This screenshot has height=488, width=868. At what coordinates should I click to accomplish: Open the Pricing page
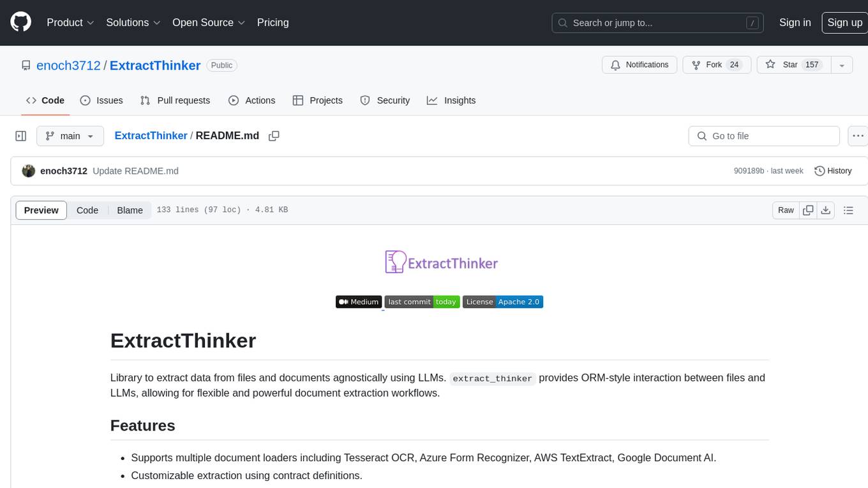click(x=273, y=22)
